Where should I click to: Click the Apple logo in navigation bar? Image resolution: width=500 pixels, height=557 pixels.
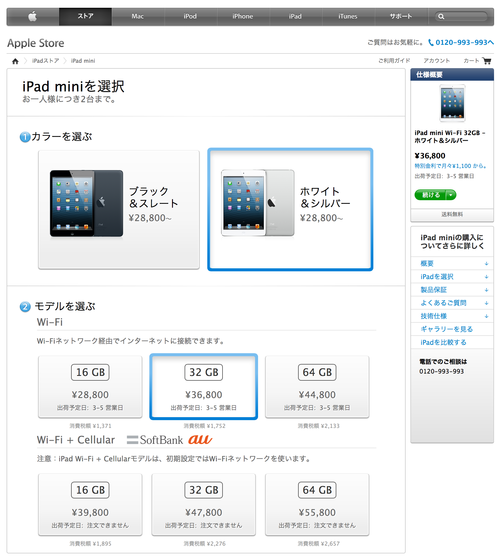pyautogui.click(x=32, y=16)
